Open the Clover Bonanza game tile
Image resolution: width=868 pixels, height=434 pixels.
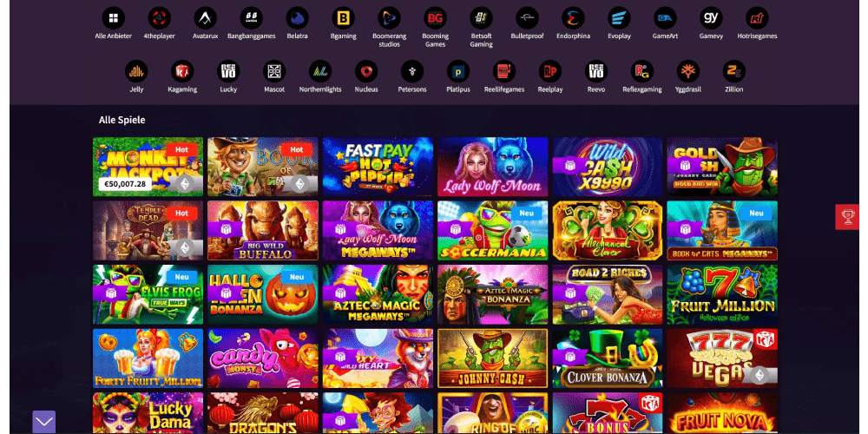[608, 358]
